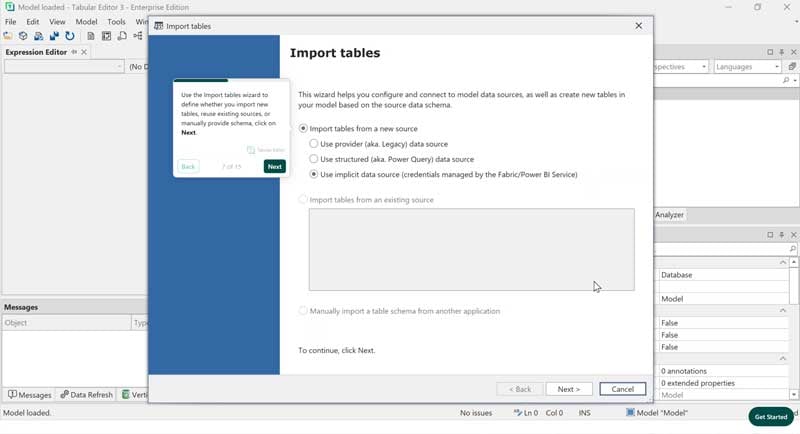Click the new document toolbar icon

[90, 36]
